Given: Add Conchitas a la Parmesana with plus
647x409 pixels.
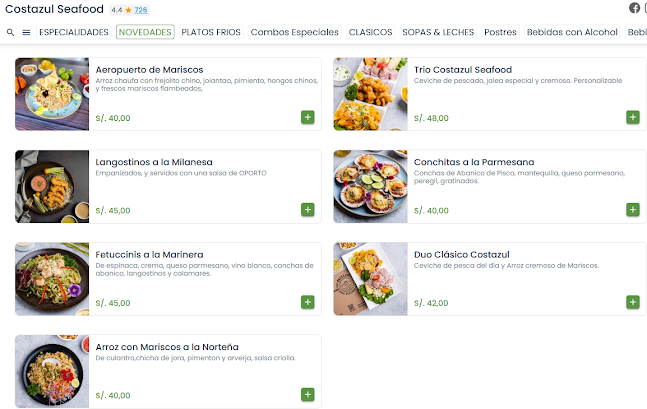Looking at the screenshot, I should [633, 210].
